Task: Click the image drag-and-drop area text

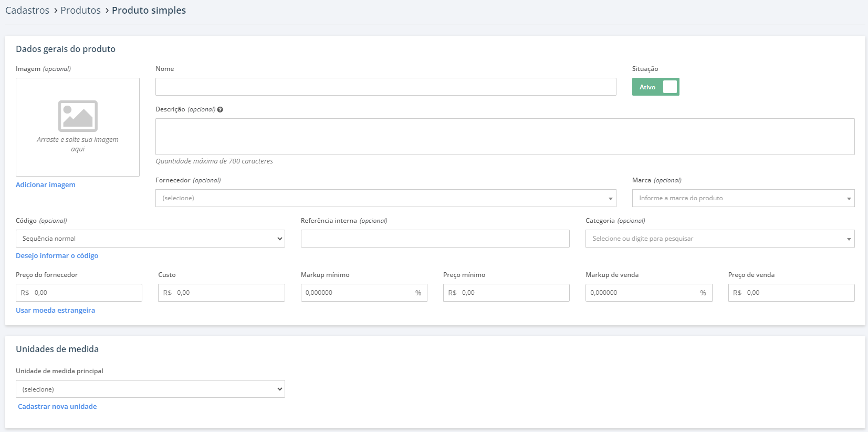Action: tap(78, 144)
